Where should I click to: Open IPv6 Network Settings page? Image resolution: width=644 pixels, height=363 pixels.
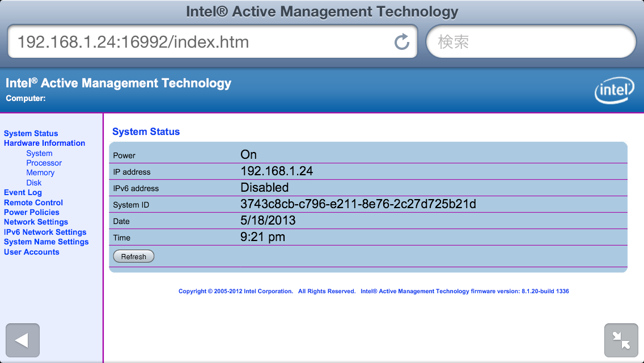[45, 233]
